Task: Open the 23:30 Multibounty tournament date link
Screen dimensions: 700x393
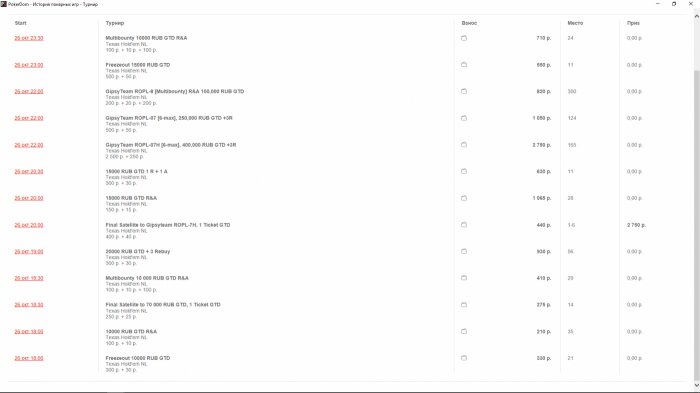Action: (29, 38)
